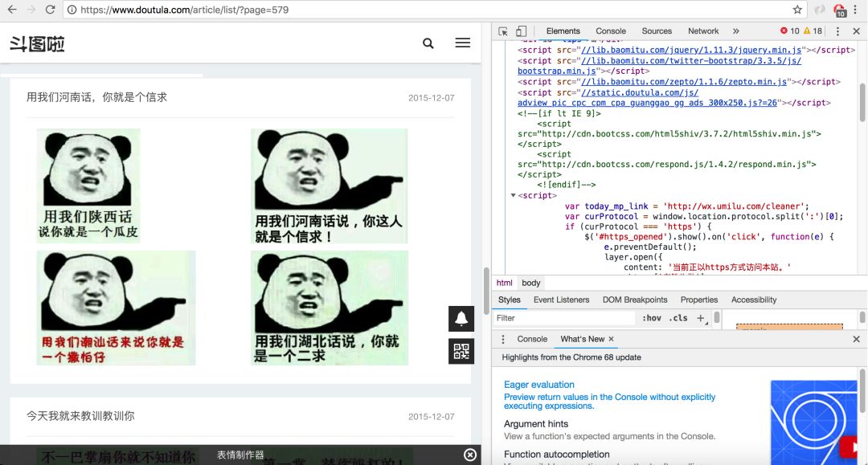Click the bell notification floating button
The image size is (868, 465).
[x=461, y=319]
